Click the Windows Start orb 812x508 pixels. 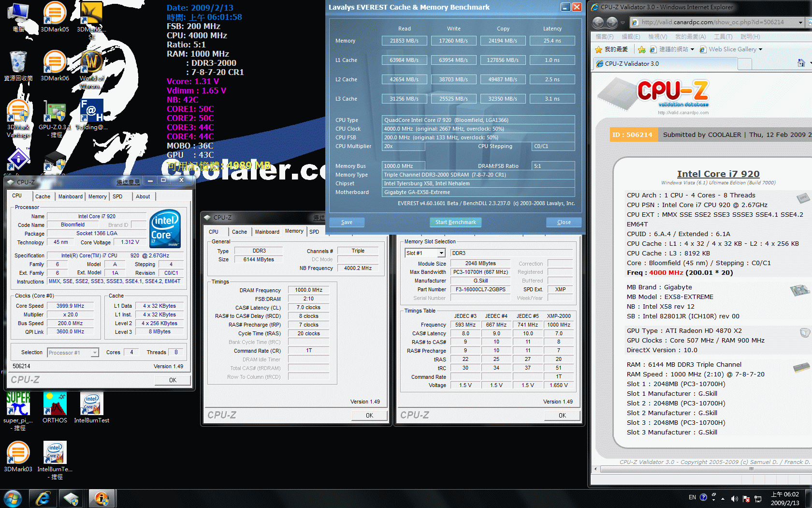13,498
